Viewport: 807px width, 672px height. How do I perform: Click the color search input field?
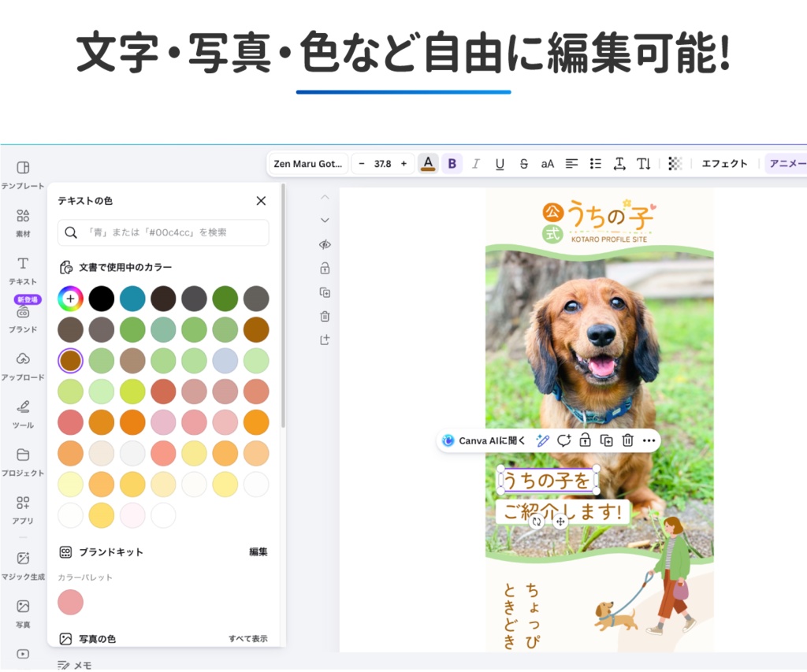click(162, 233)
